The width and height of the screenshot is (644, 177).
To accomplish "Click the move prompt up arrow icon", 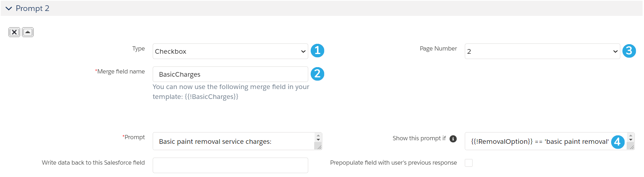I will (x=28, y=32).
